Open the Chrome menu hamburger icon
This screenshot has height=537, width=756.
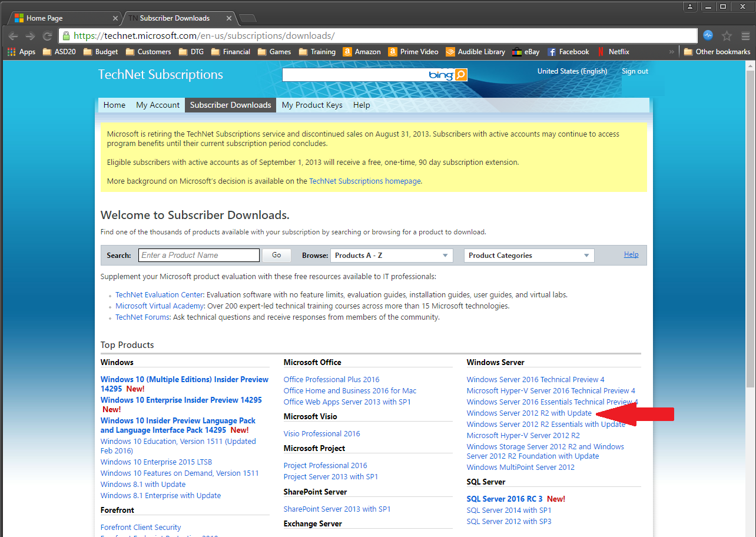745,35
